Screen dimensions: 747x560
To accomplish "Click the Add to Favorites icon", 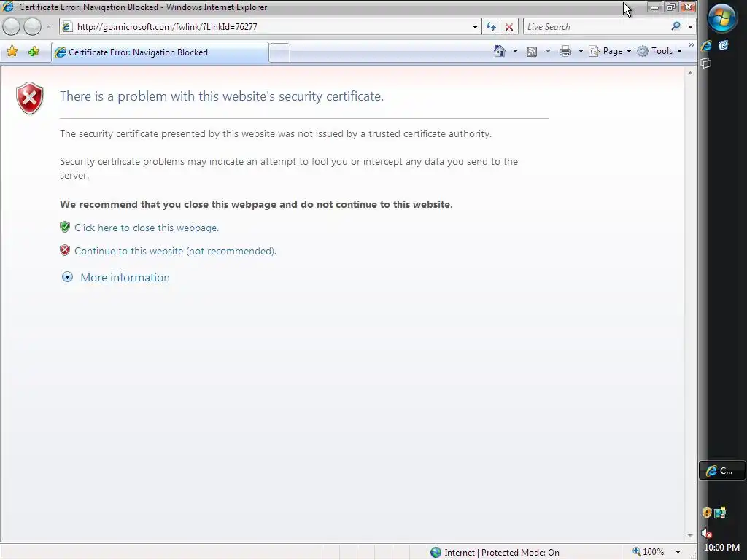I will pos(34,52).
